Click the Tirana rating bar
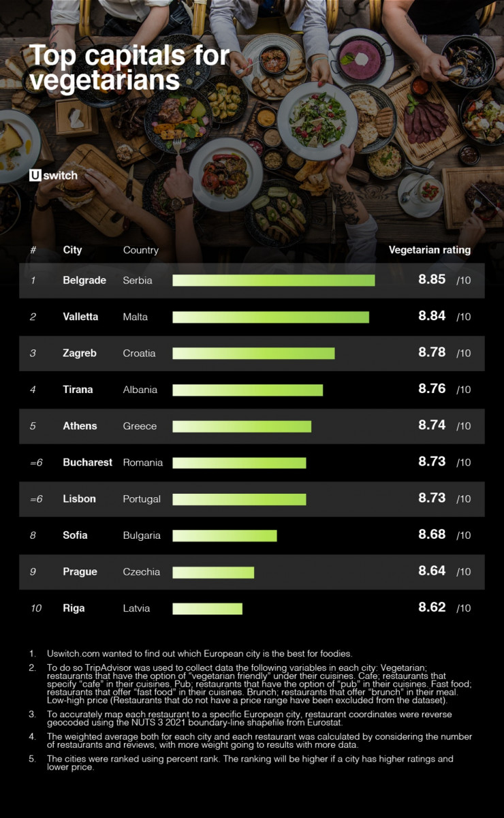 [x=247, y=390]
